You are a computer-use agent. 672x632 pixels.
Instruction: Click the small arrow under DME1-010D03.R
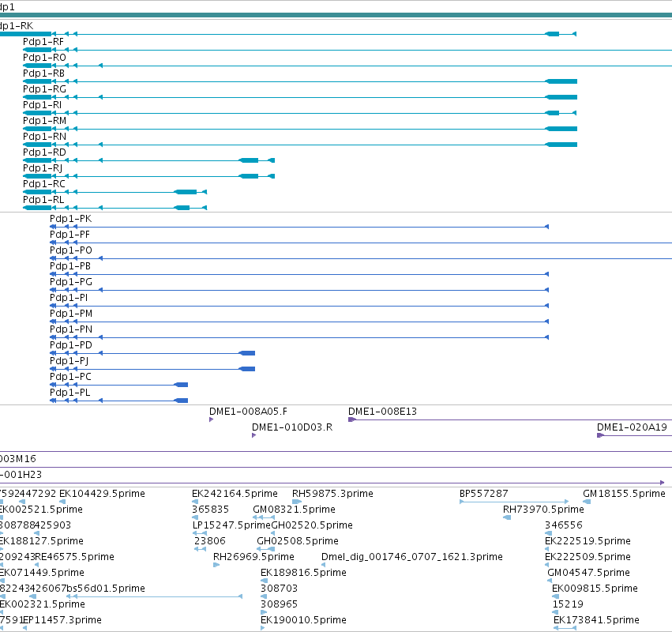click(254, 435)
